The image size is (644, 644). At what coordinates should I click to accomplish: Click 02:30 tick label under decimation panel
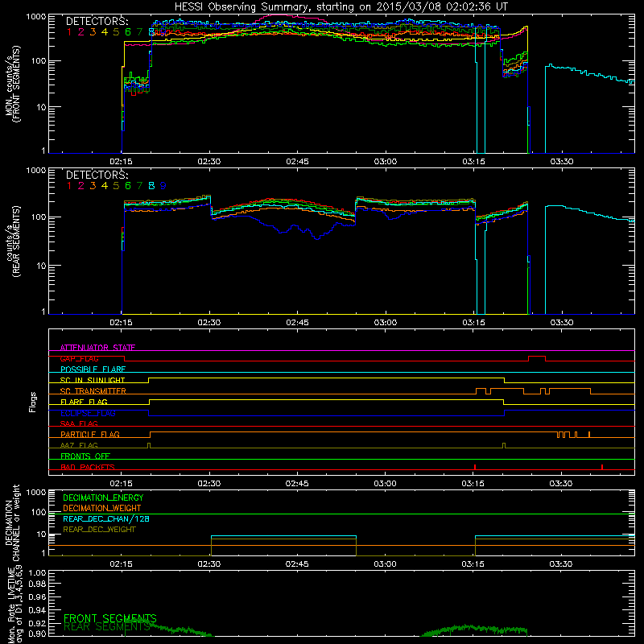[209, 564]
